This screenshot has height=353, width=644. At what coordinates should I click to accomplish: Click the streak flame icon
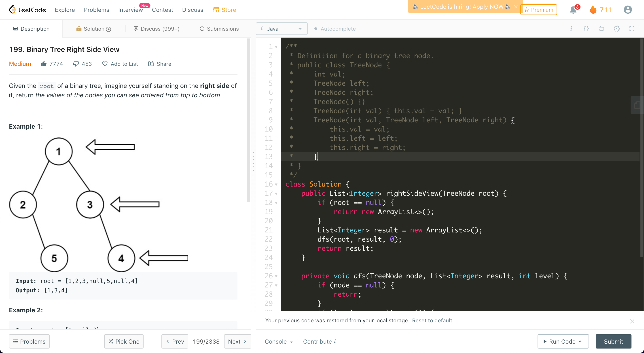[x=593, y=10]
